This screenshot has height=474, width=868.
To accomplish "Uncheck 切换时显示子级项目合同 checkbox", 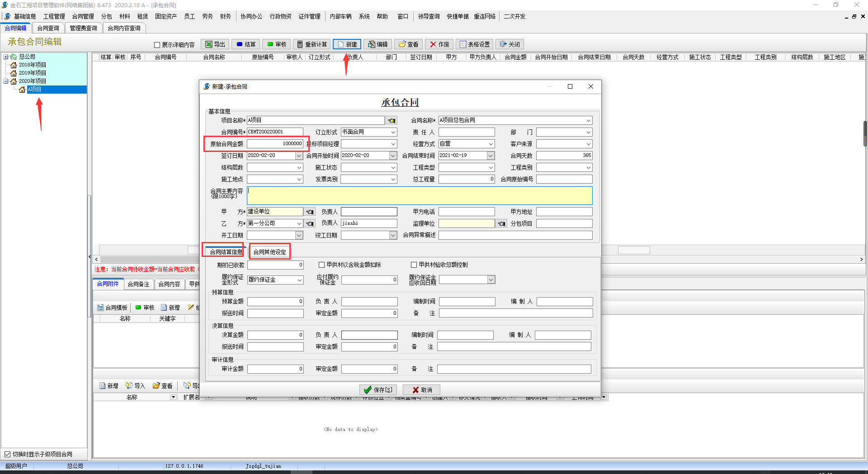I will point(7,454).
